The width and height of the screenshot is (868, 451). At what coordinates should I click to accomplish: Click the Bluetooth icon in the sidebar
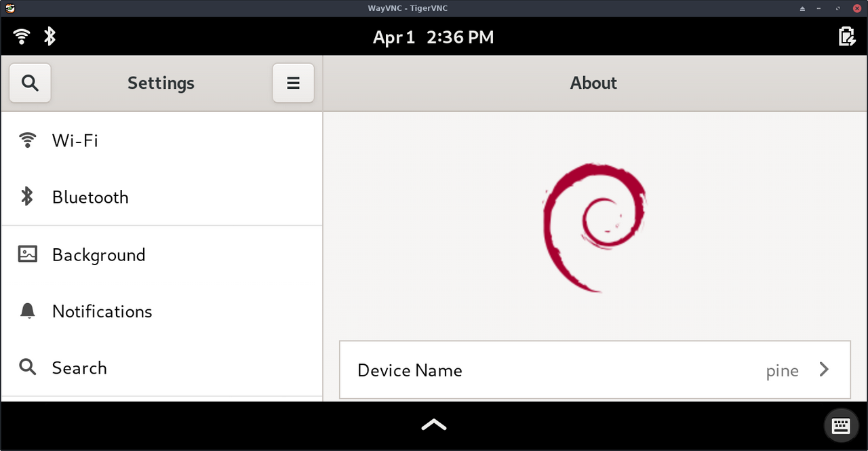[27, 197]
